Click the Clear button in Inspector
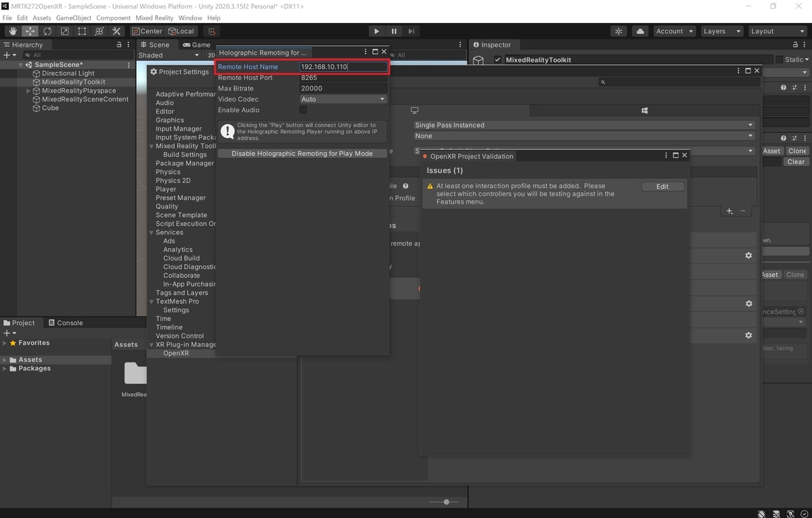Screen dimensions: 812x518 796,162
